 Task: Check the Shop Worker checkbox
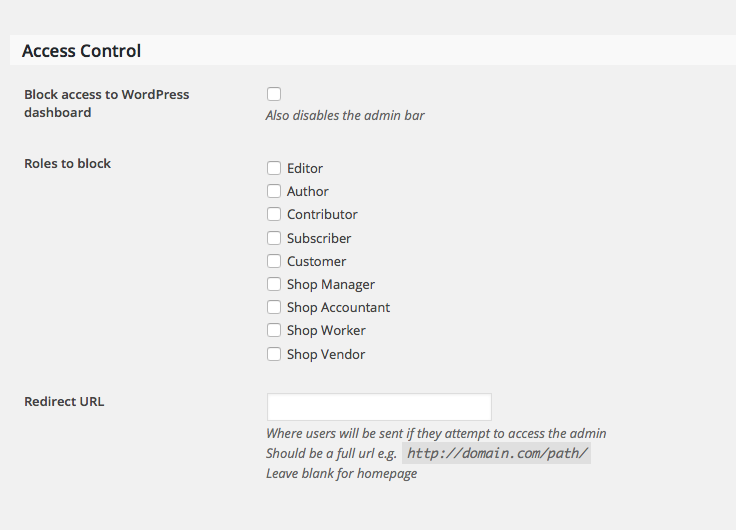[274, 330]
